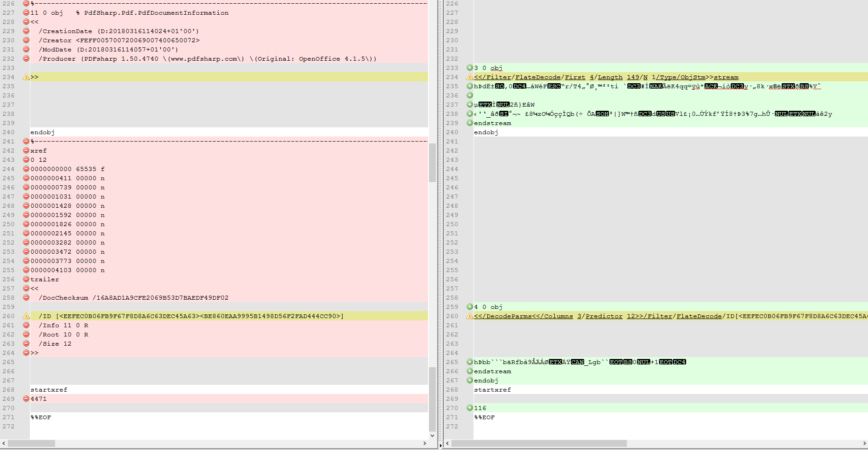This screenshot has height=450, width=868.
Task: Click the green plus icon beside '116'
Action: pyautogui.click(x=470, y=408)
